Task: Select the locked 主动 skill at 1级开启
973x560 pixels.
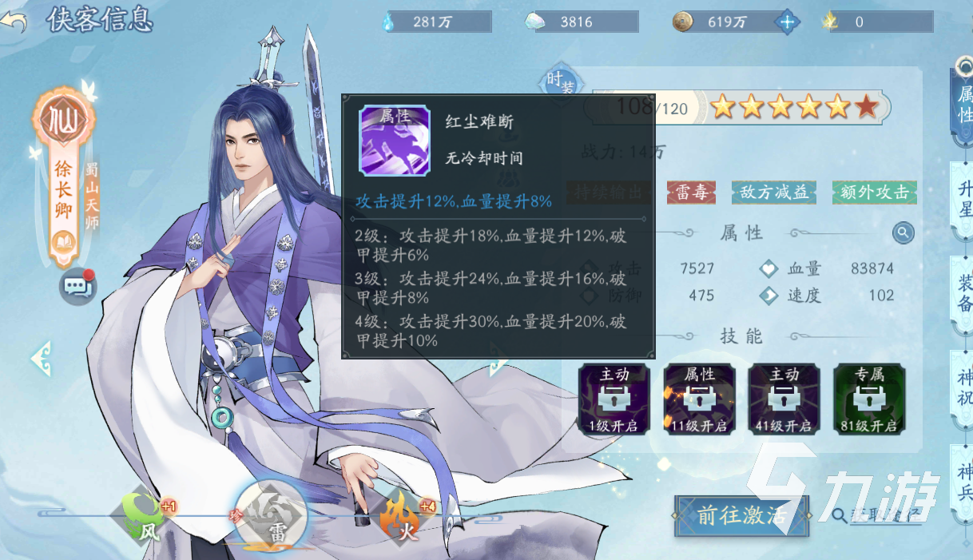Action: pyautogui.click(x=615, y=399)
